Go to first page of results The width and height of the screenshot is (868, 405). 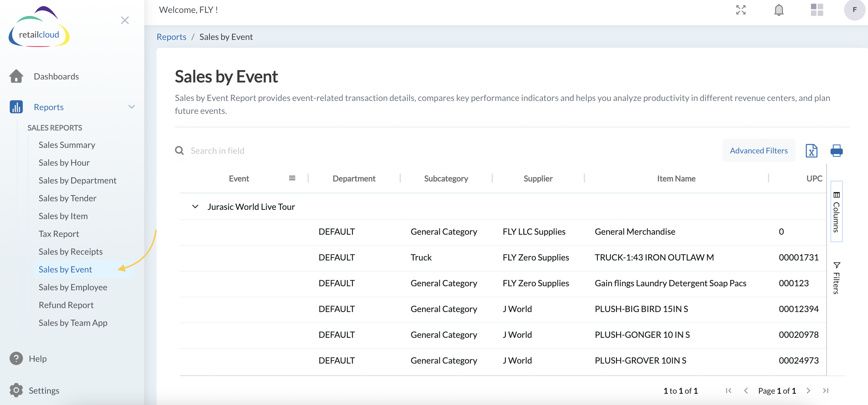pos(729,391)
